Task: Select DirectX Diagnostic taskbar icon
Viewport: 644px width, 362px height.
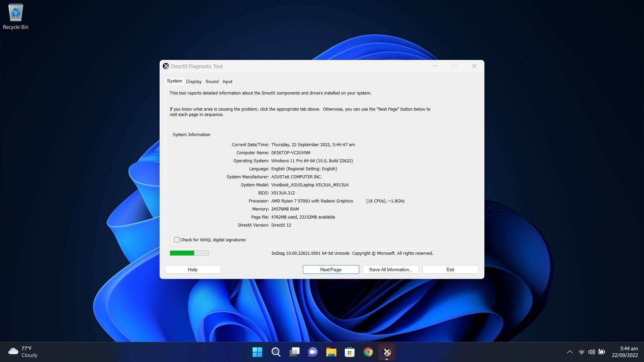Action: [x=386, y=352]
